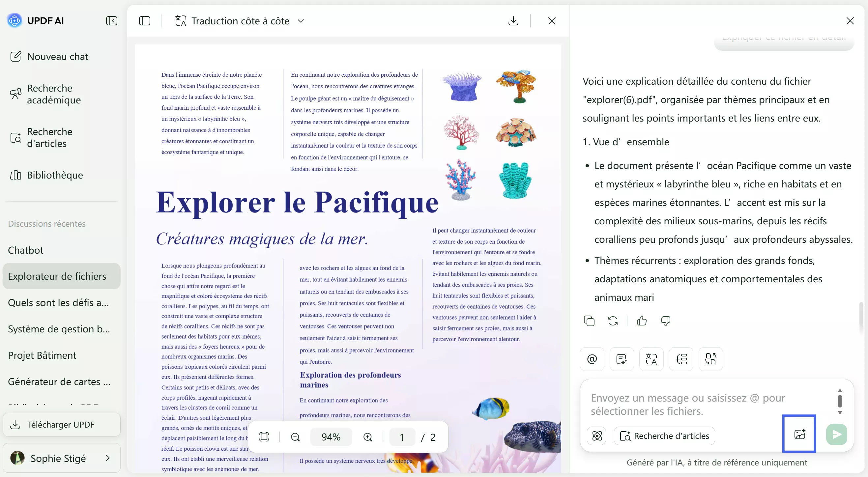This screenshot has height=477, width=868.
Task: Click the @ mention file icon
Action: 592,359
